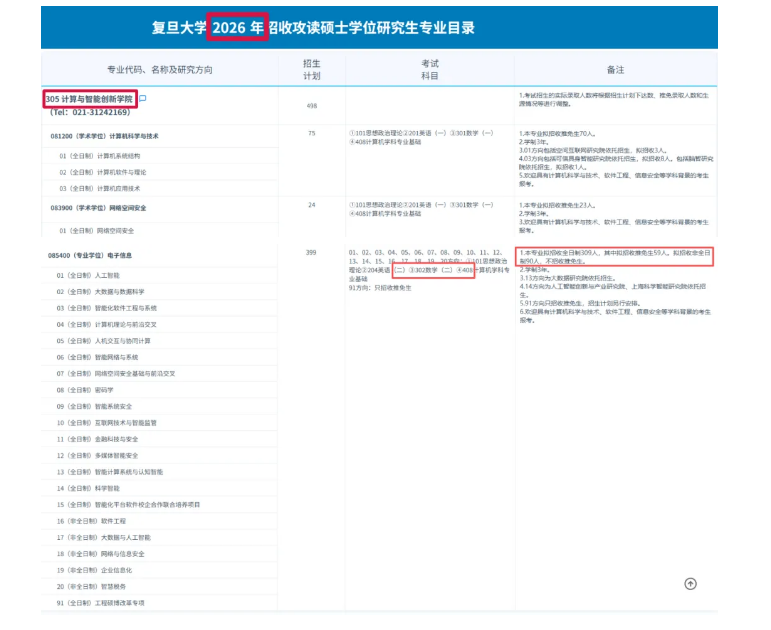Click the 考试科目 column header
Screen dimensions: 771x630
[x=430, y=70]
